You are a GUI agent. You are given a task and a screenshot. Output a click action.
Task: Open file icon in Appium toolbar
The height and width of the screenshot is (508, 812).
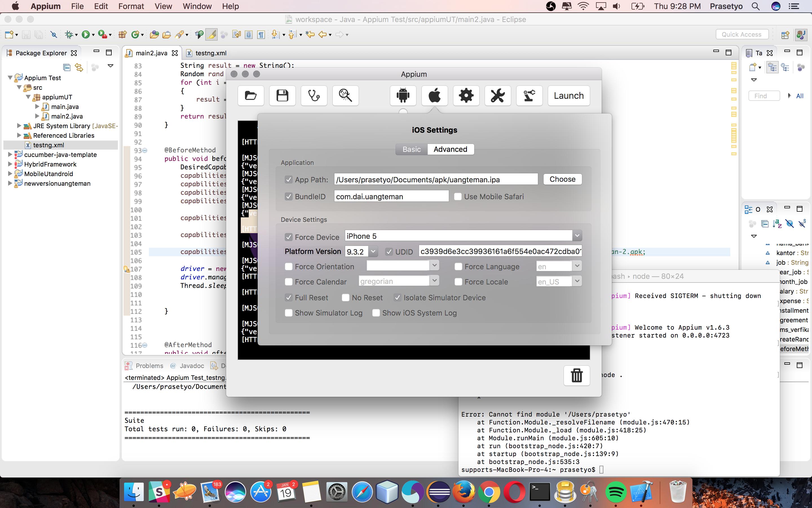(251, 96)
